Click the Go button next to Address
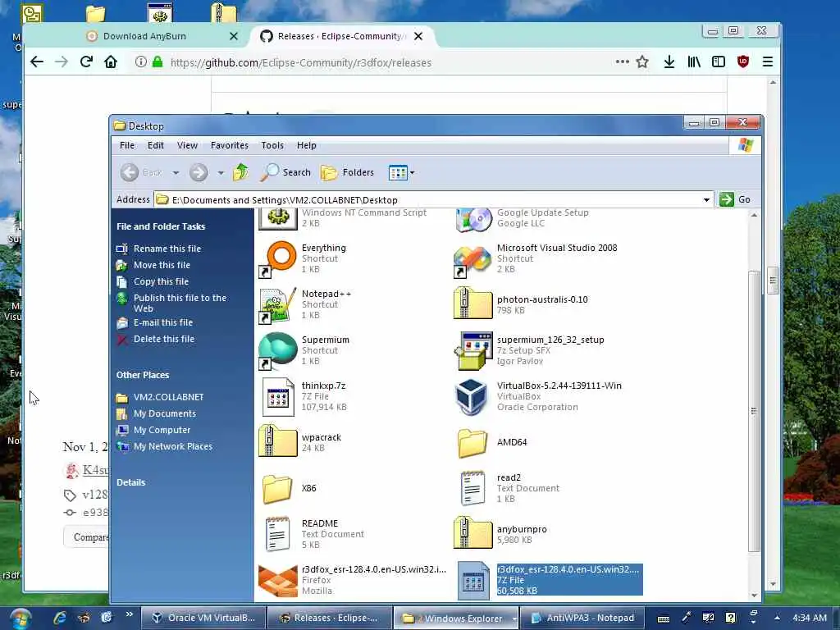This screenshot has width=840, height=630. (735, 200)
